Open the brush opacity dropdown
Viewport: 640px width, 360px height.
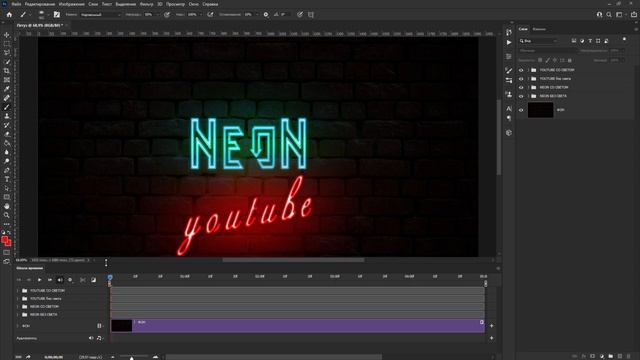pos(158,15)
